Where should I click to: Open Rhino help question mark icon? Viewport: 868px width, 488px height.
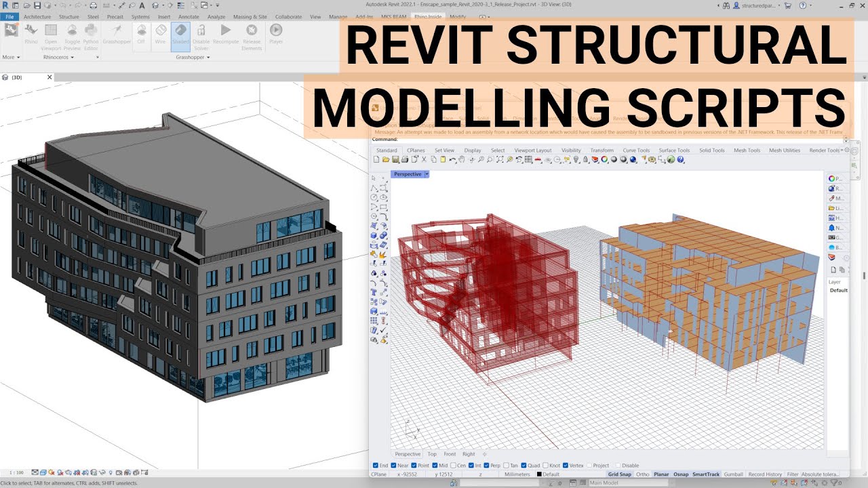click(x=680, y=160)
